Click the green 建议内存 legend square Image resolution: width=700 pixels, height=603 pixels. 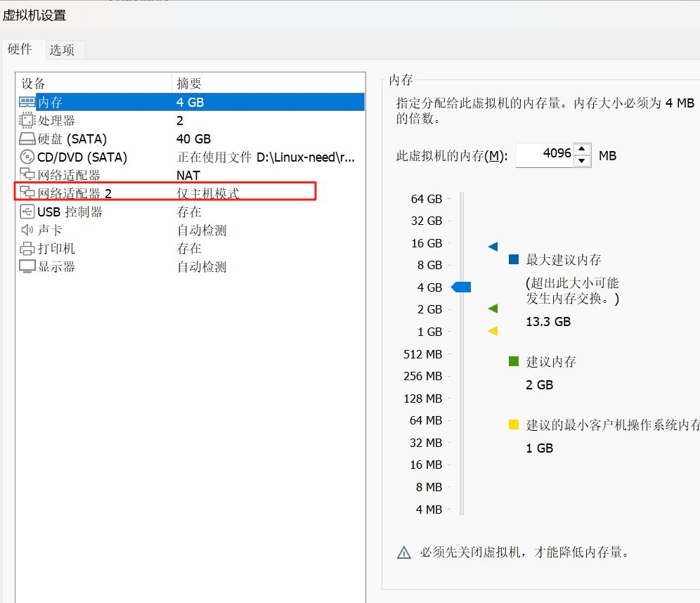pos(514,361)
